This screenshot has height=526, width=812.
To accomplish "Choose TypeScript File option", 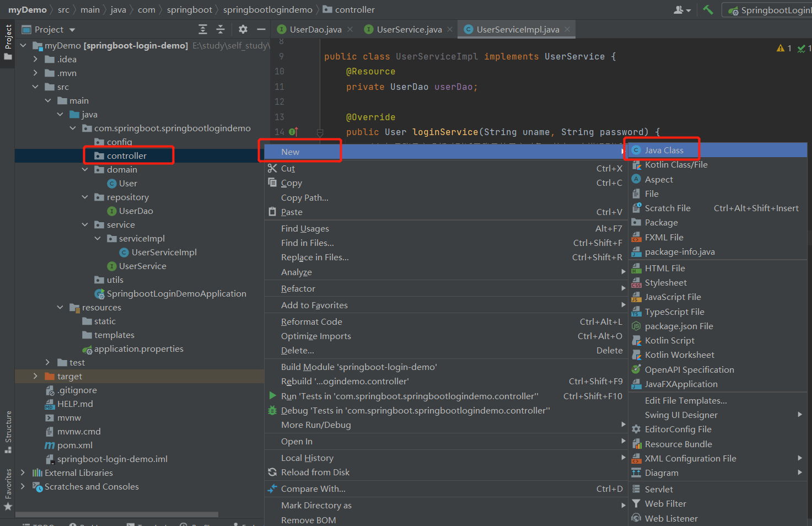I will point(718,312).
